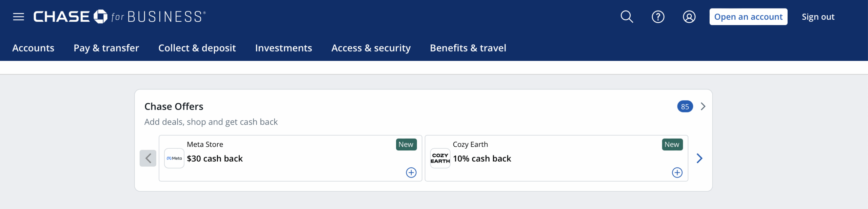Open the profile user icon
868x209 pixels.
point(689,17)
